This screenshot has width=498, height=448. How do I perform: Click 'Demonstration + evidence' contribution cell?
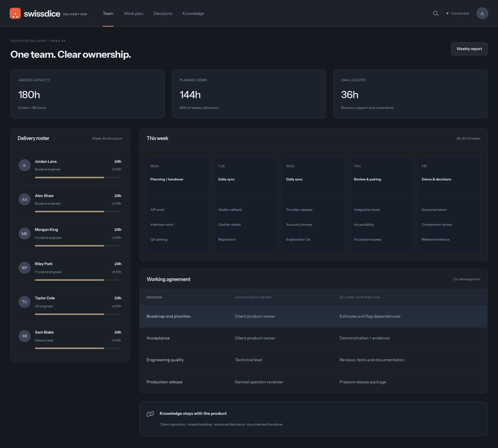tap(365, 338)
